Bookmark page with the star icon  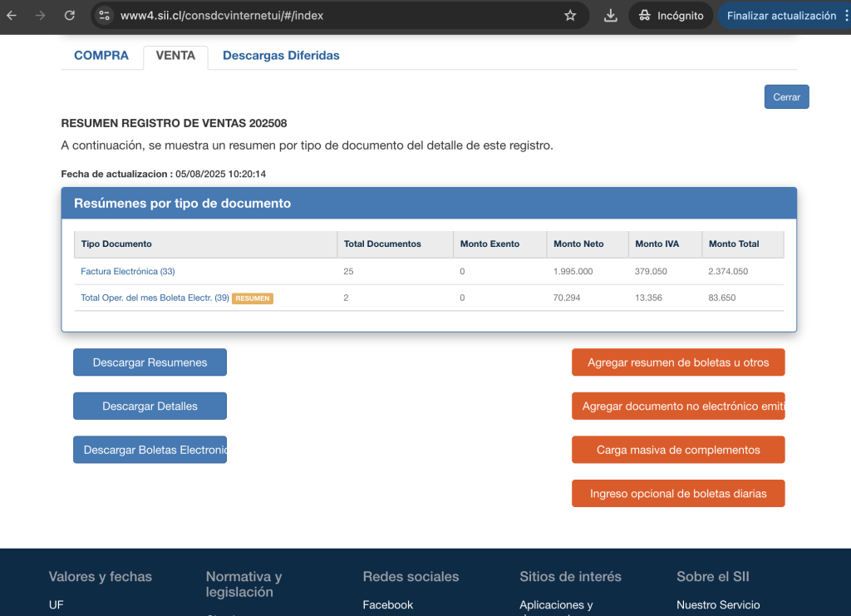(x=570, y=15)
